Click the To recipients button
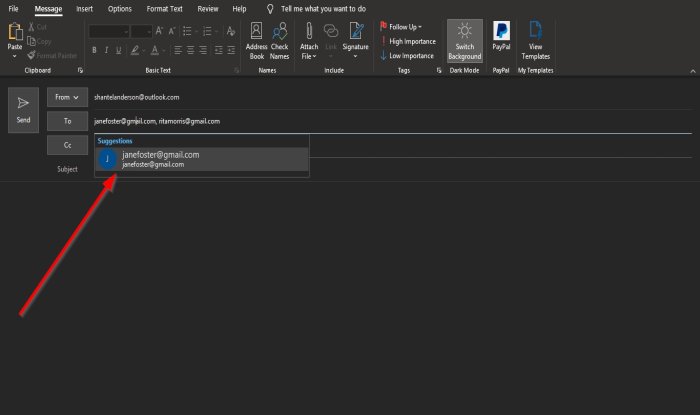700x415 pixels. coord(67,121)
